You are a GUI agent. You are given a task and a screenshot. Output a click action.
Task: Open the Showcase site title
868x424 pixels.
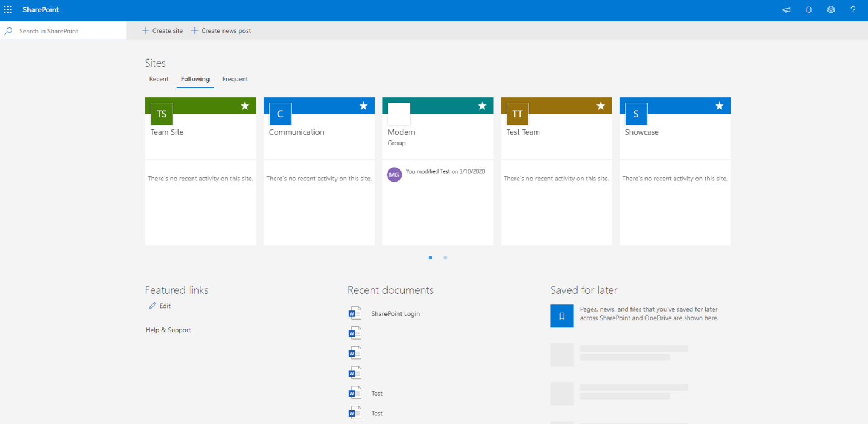tap(642, 132)
